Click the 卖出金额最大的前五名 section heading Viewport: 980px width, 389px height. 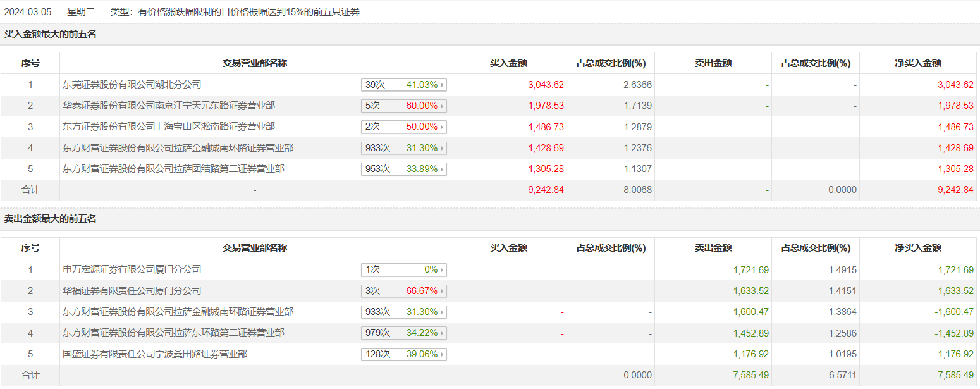pos(51,219)
